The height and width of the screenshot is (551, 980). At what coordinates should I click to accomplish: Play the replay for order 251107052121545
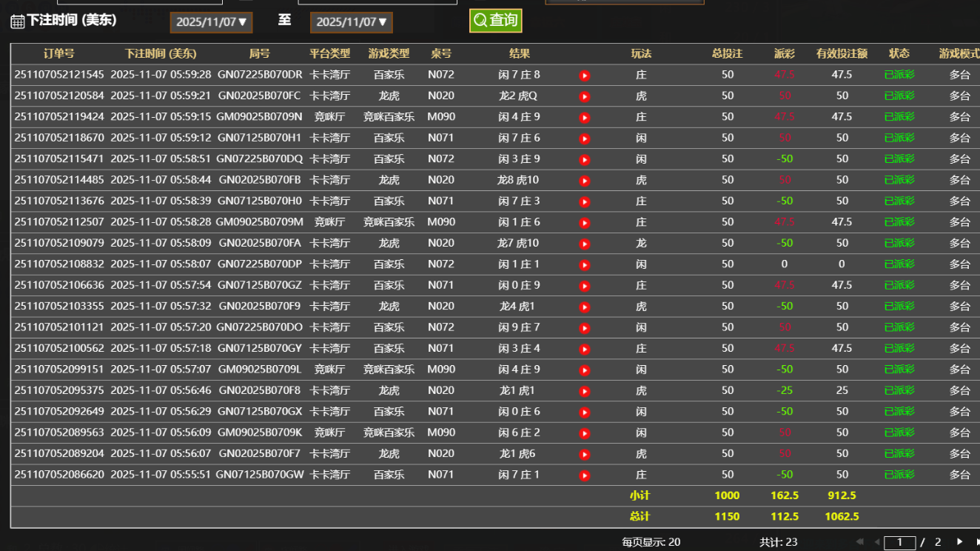(x=584, y=74)
